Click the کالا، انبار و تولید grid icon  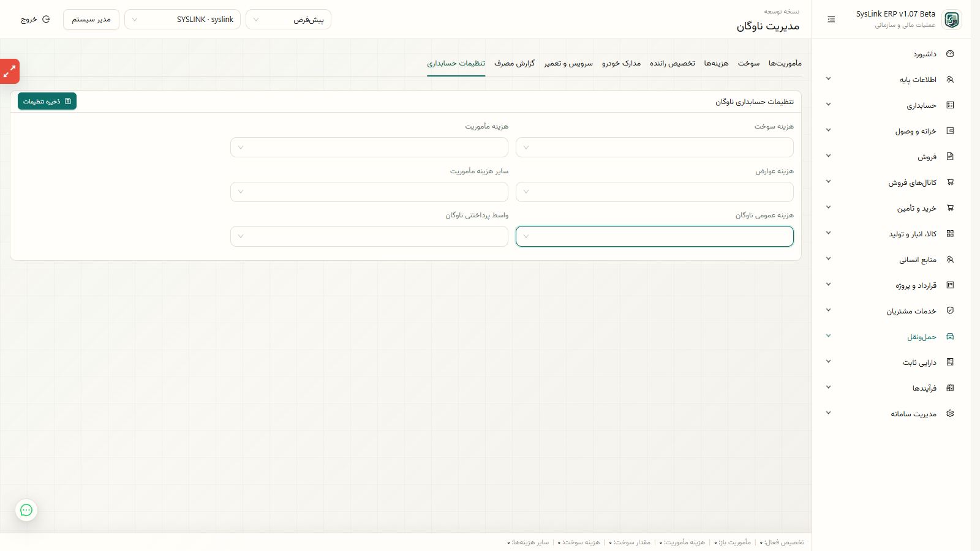(950, 234)
